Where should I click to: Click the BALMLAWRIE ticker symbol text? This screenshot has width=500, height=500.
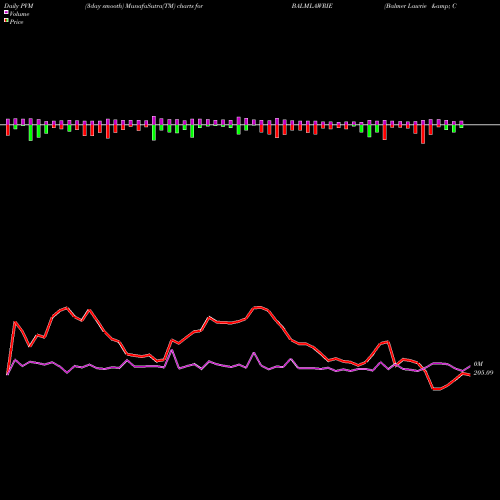[x=312, y=6]
